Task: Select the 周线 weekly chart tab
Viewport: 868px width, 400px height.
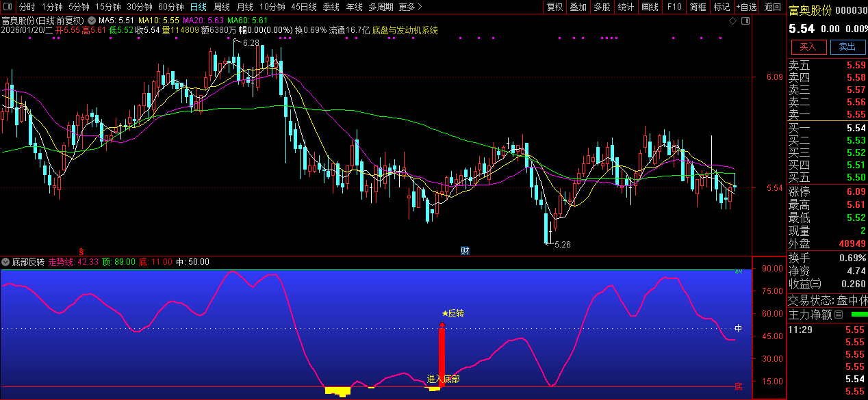Action: 222,7
